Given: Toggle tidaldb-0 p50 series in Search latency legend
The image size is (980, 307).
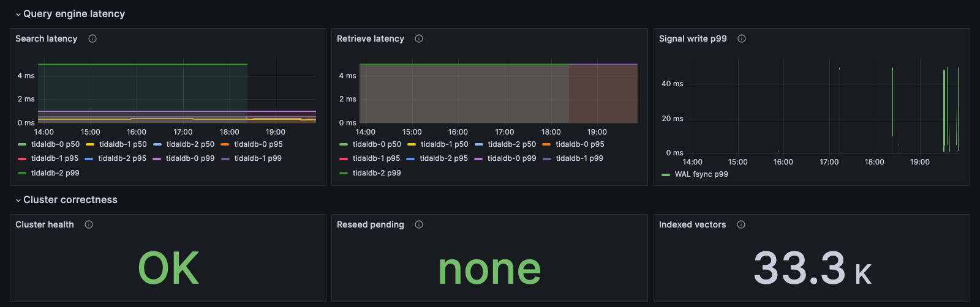Looking at the screenshot, I should click(49, 144).
